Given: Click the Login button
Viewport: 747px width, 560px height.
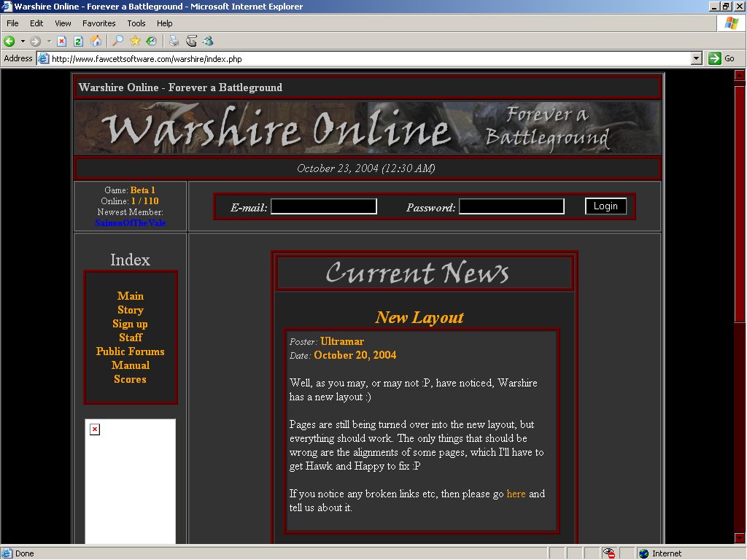Looking at the screenshot, I should tap(605, 206).
